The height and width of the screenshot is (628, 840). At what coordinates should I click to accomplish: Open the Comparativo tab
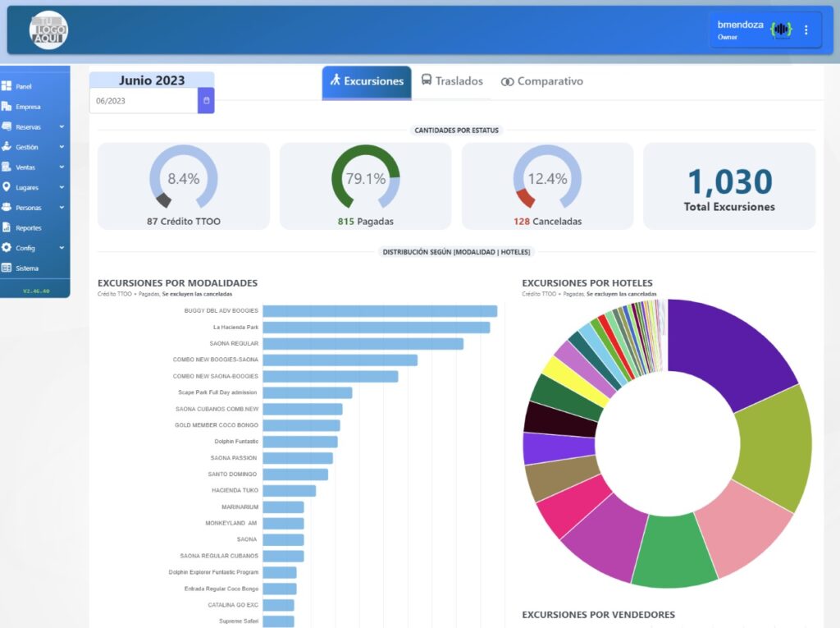tap(541, 81)
